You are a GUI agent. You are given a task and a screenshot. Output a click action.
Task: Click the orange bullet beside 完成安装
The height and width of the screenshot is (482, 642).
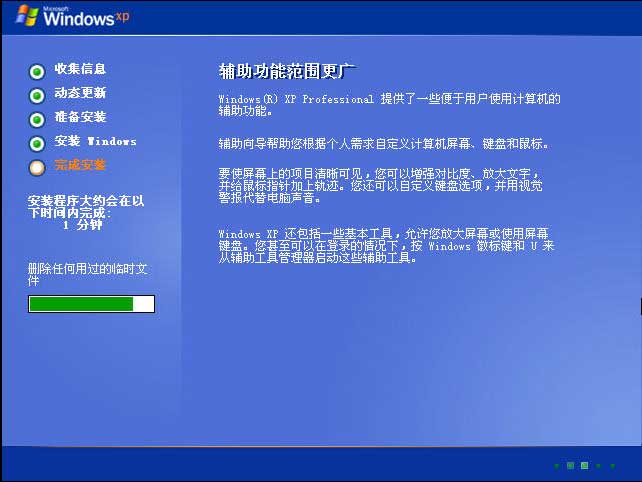click(37, 167)
